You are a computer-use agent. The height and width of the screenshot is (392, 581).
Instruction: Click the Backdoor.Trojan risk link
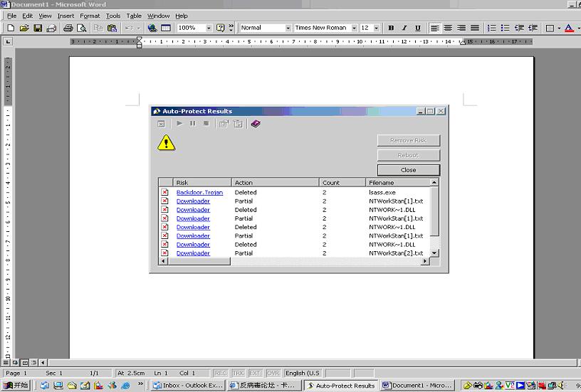click(x=199, y=192)
